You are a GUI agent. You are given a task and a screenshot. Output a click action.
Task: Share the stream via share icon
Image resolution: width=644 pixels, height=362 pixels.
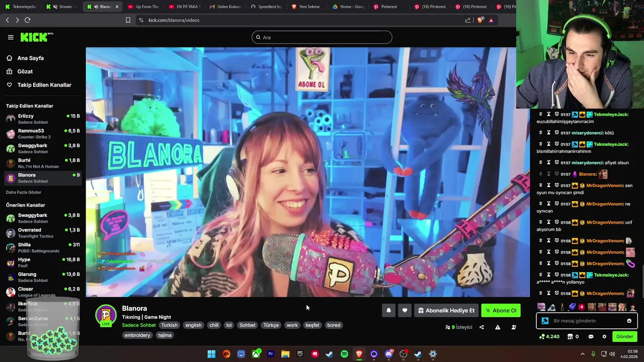(481, 327)
